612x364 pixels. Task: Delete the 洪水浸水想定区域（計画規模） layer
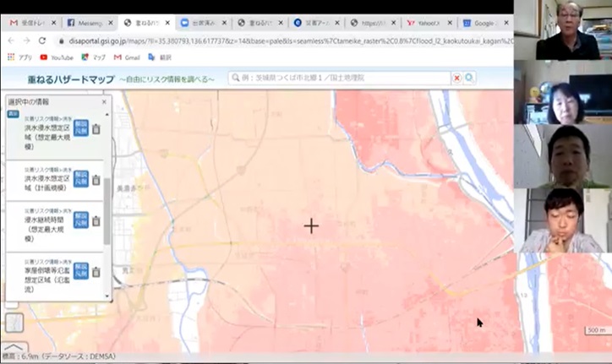[x=96, y=180]
